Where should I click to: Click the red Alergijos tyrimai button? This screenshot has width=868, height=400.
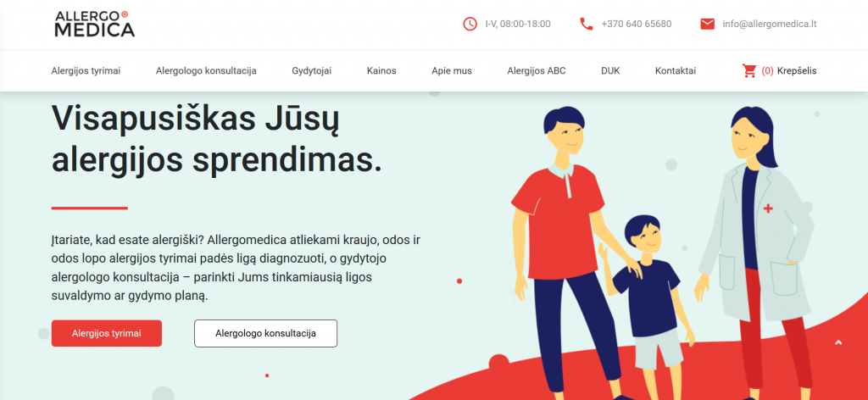click(x=106, y=334)
